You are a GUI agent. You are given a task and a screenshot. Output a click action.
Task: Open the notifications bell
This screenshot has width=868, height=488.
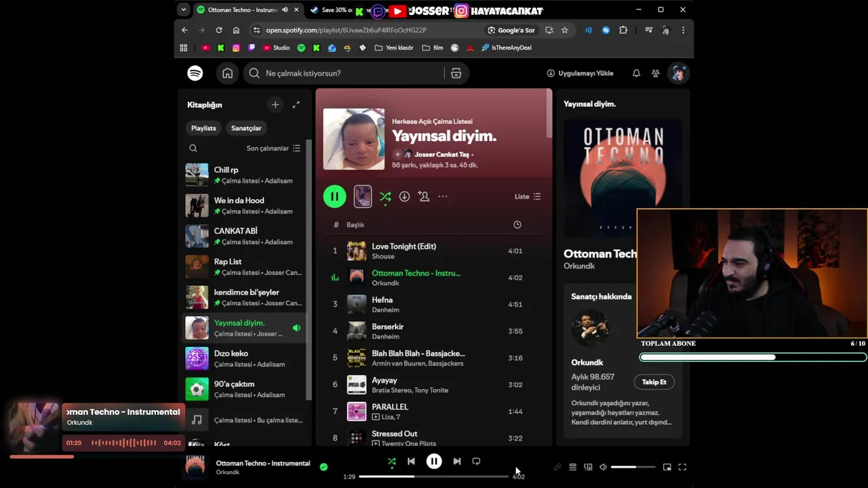coord(636,73)
